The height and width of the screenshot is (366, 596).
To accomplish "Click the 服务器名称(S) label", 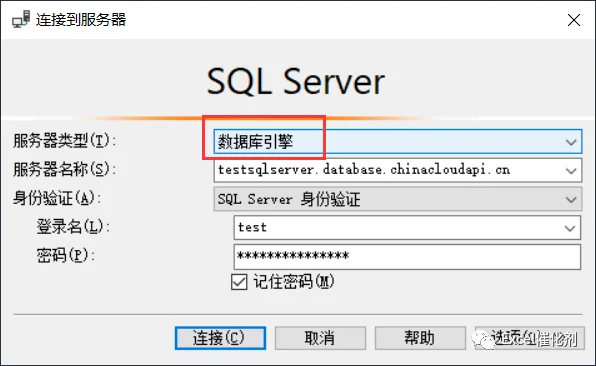I will (x=64, y=169).
